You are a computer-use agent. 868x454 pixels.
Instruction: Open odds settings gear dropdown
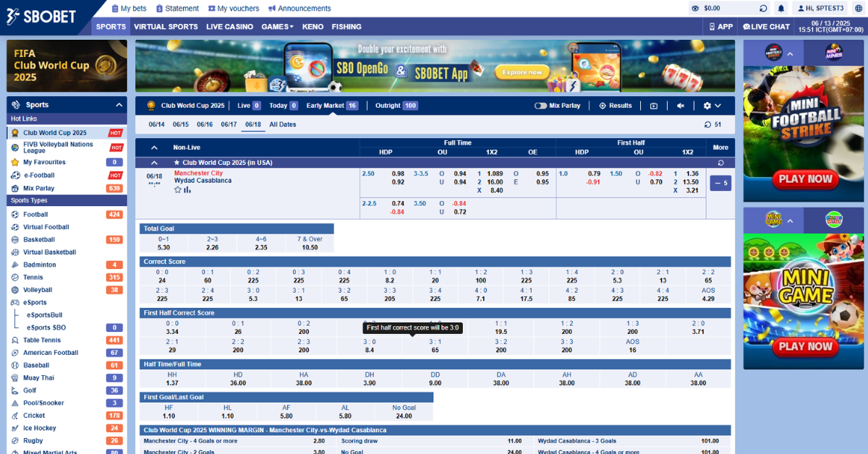(x=712, y=106)
